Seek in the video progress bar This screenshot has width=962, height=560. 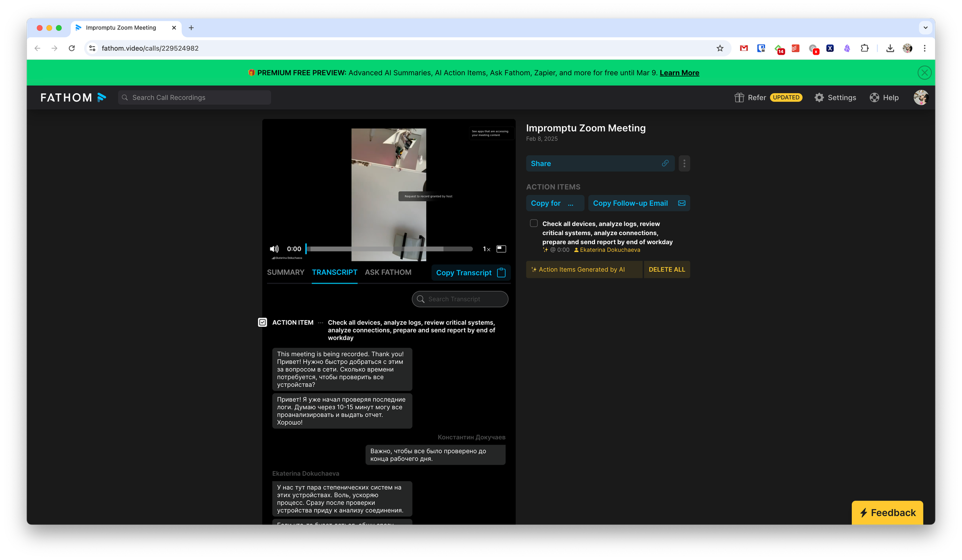(390, 249)
